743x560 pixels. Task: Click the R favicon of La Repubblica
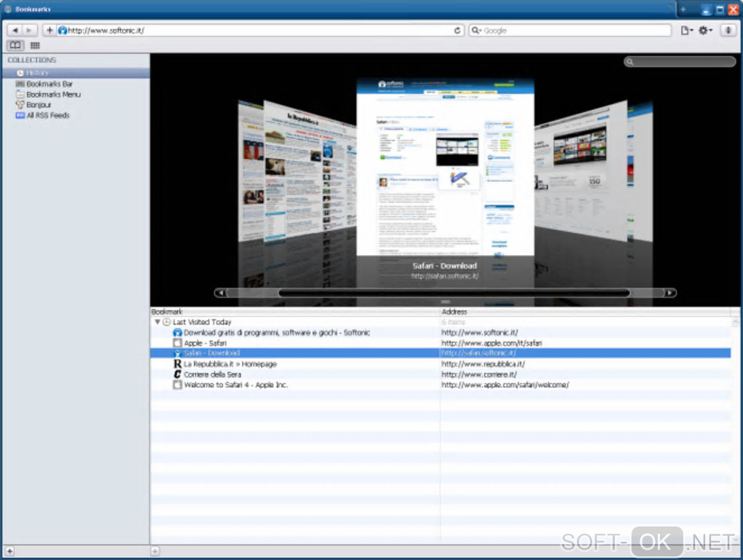[x=177, y=364]
